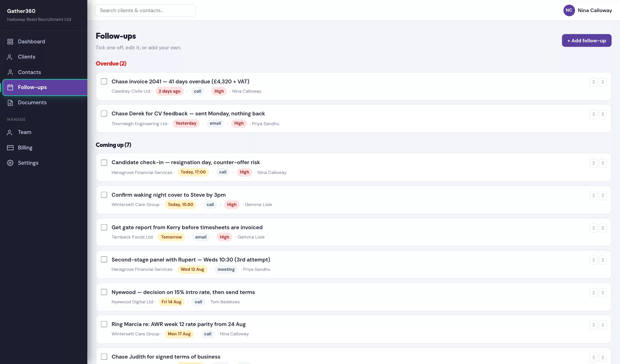
Task: Check Nyewood decision on 15% intro rate
Action: 104,292
